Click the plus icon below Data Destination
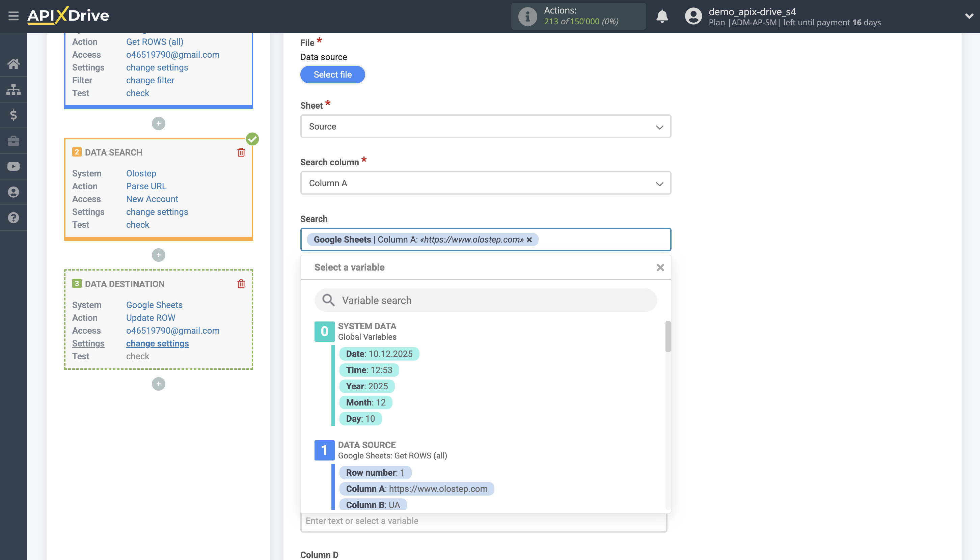 [x=158, y=384]
